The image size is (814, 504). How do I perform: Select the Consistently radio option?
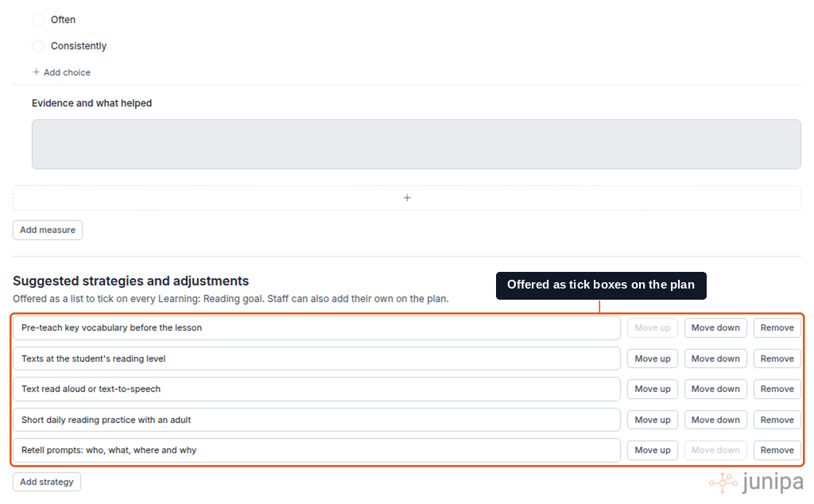[x=38, y=46]
